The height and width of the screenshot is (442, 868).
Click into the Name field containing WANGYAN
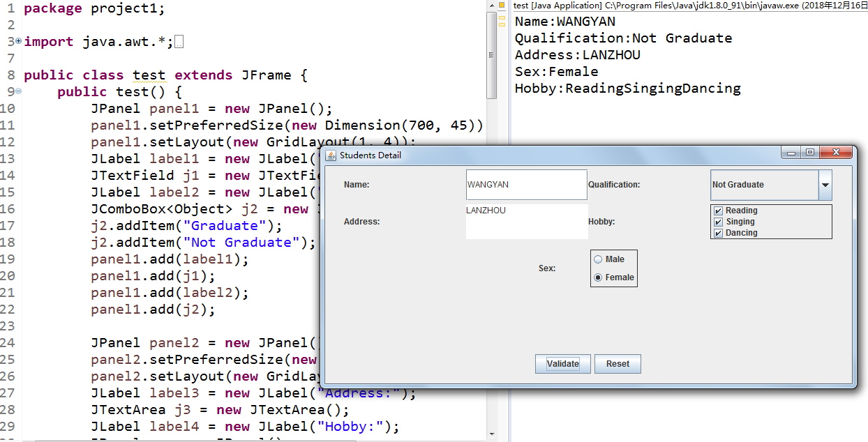(527, 185)
